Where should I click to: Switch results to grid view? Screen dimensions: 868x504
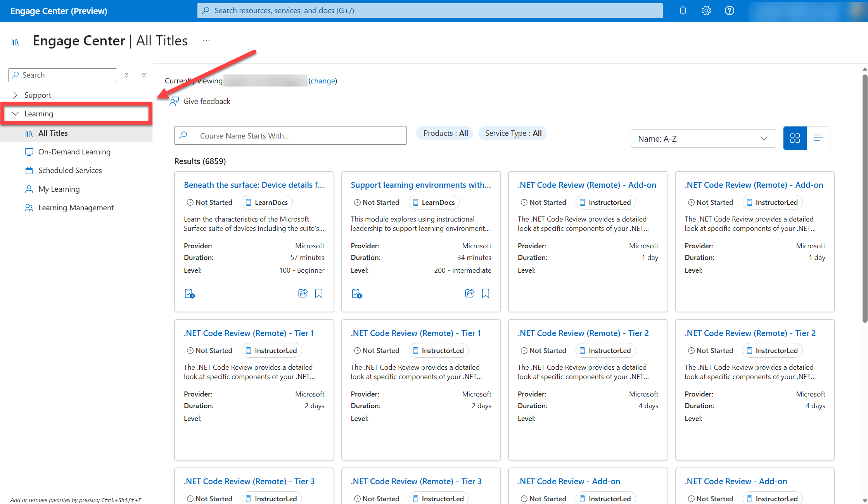click(x=795, y=138)
